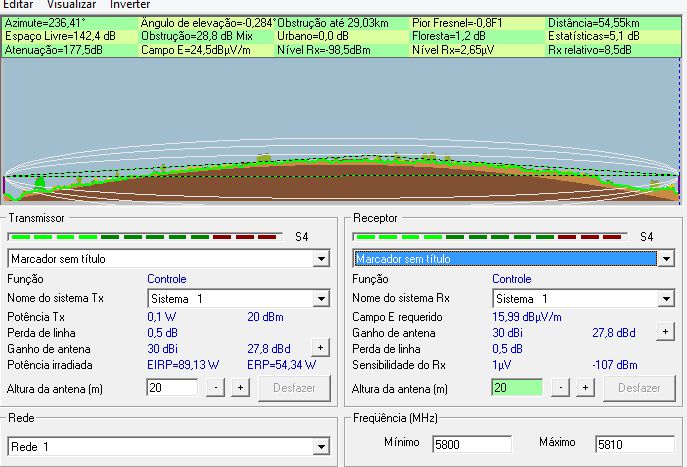This screenshot has height=467, width=687.
Task: Increase receiver antenna height with plus button
Action: pos(585,388)
